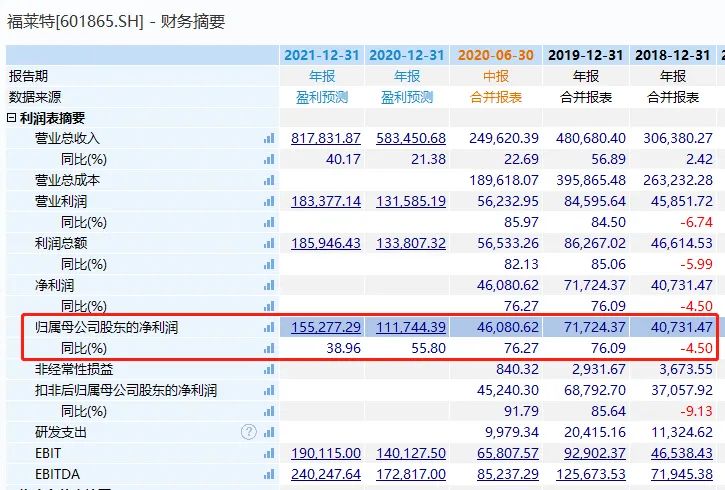
Task: Open EBITDA link 240,247.64
Action: pyautogui.click(x=326, y=474)
